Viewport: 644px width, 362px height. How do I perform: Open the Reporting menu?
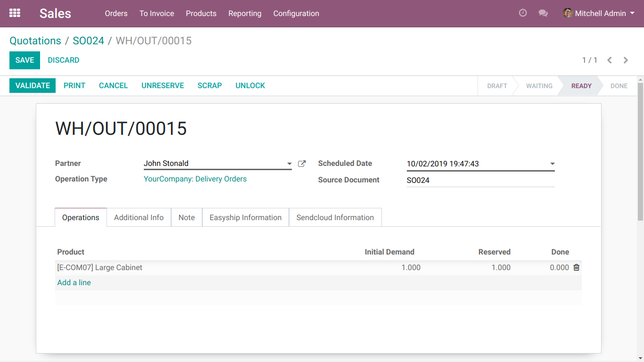coord(245,13)
